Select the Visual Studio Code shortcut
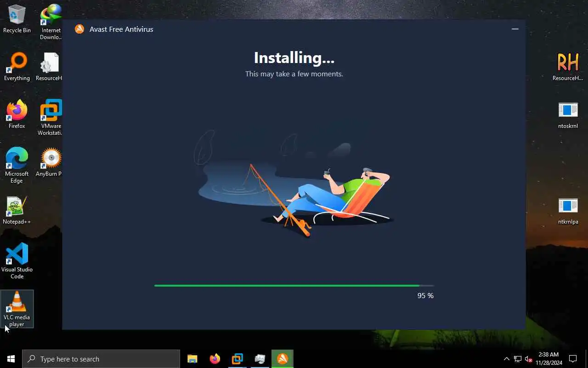The width and height of the screenshot is (588, 368). (x=17, y=261)
